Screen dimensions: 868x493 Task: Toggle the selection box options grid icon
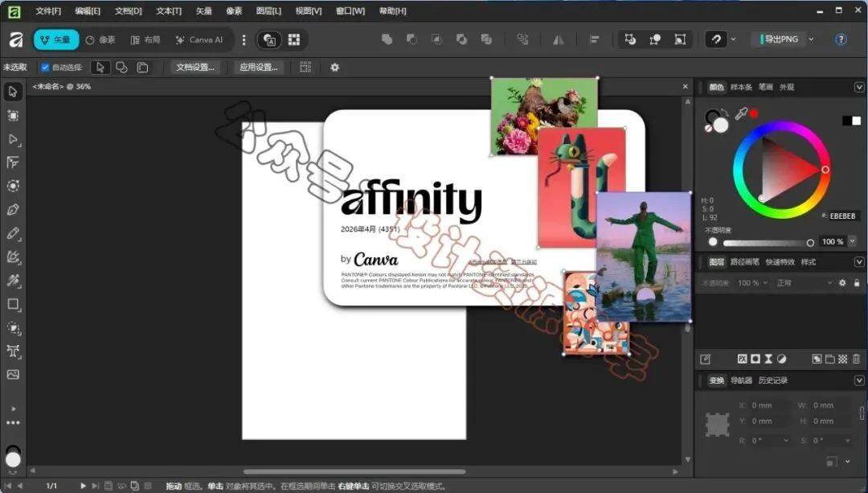[305, 67]
